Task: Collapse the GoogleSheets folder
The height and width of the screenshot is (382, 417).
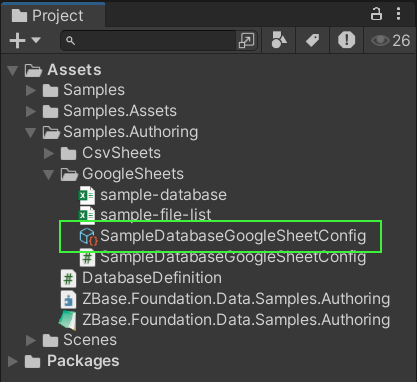Action: pos(49,174)
